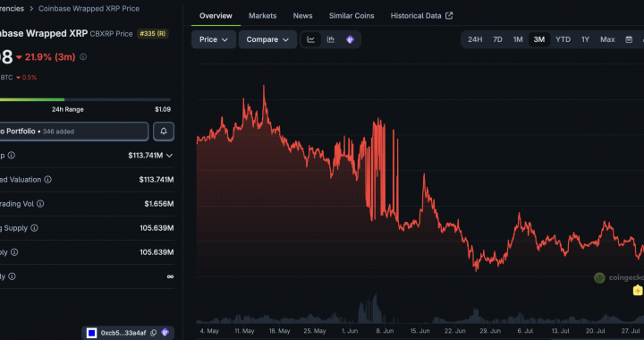Copy the contract address 0xcb5...33a4af
644x340 pixels.
pos(154,333)
